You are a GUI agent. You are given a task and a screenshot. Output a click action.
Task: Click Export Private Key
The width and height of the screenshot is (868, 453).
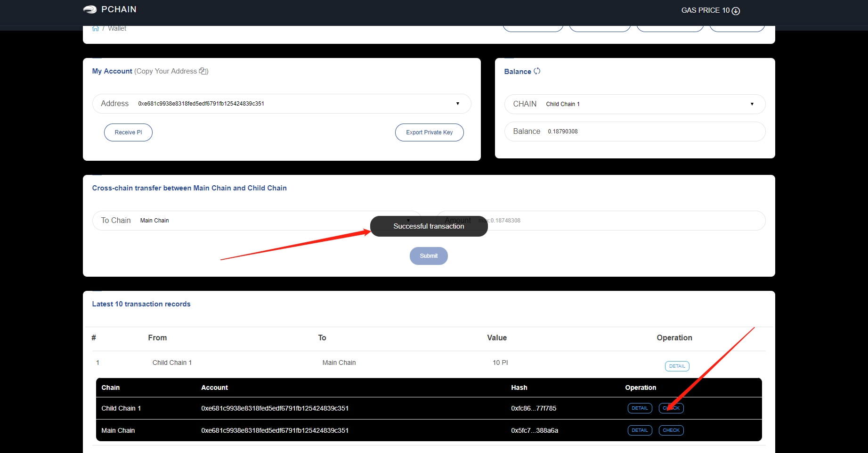coord(429,132)
